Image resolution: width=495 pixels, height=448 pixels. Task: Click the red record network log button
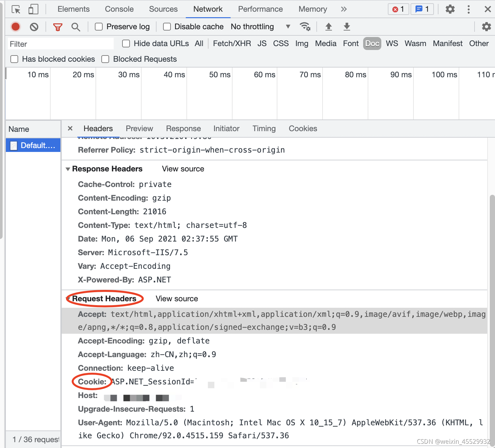(16, 27)
